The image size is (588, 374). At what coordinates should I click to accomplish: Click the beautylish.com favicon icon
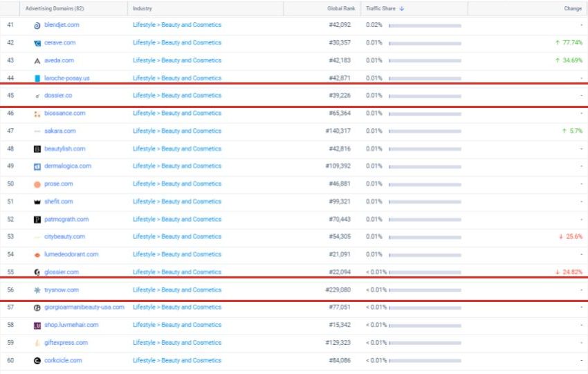click(37, 149)
